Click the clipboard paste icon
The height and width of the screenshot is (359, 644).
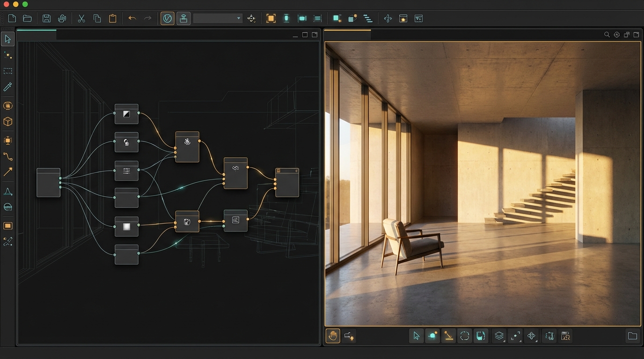pos(113,19)
